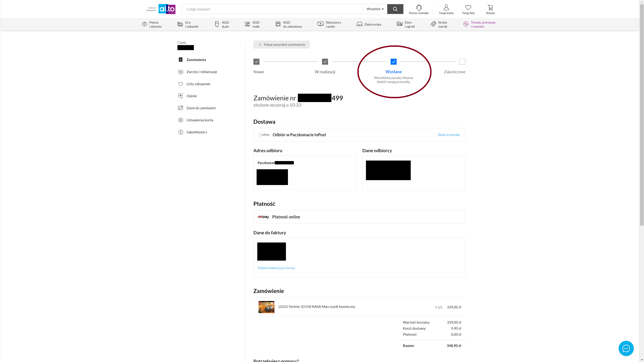
Task: Open Ustawienia konta gear item
Action: [200, 120]
